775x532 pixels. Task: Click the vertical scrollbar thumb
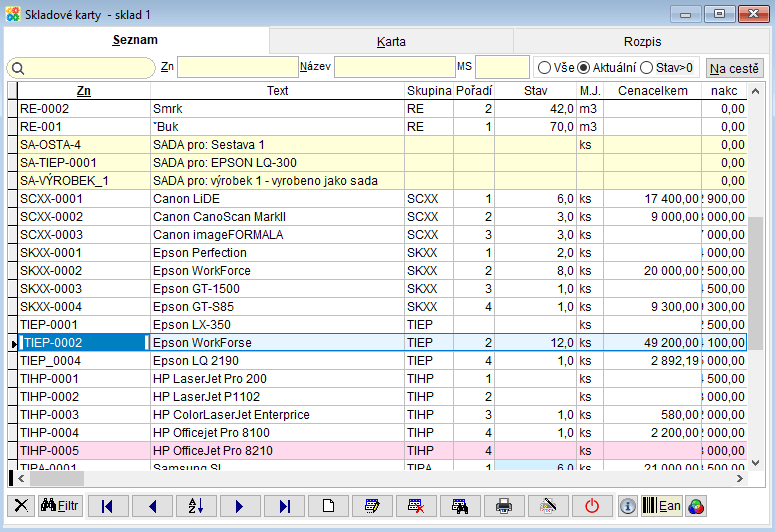[x=755, y=283]
